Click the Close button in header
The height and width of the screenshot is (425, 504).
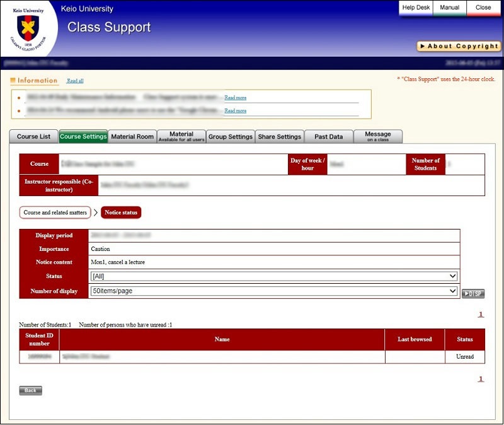(483, 8)
